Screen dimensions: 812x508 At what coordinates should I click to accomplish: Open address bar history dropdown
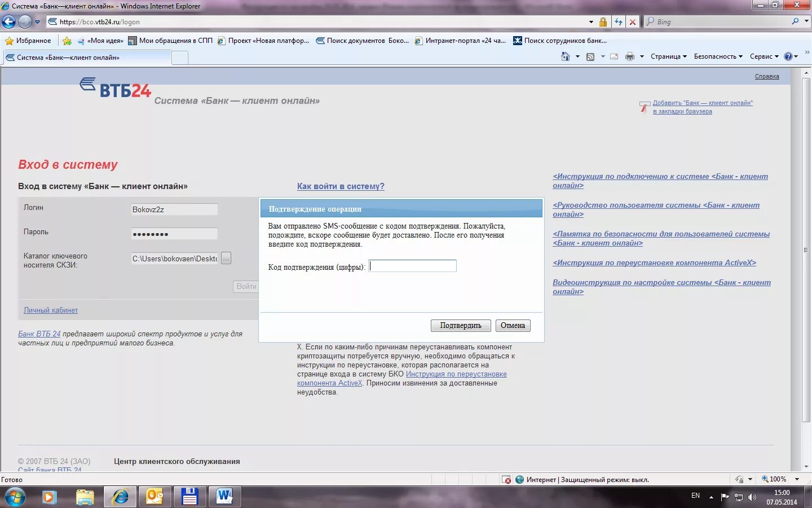tap(591, 22)
